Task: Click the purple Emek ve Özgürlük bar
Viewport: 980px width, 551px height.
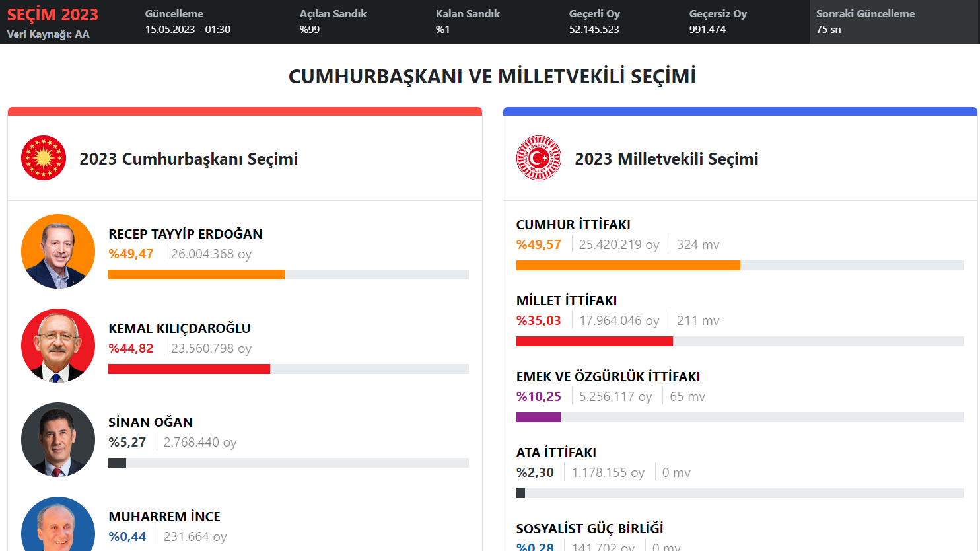Action: (x=538, y=417)
